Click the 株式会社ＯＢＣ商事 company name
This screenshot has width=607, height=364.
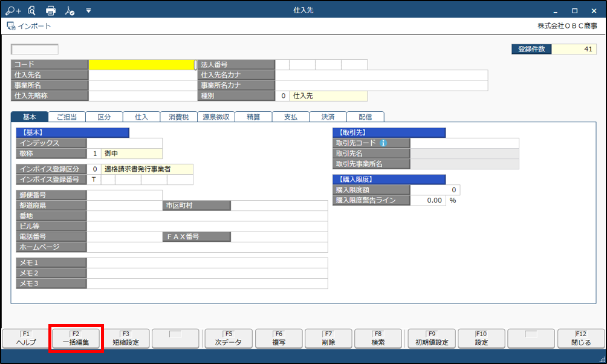[x=568, y=26]
